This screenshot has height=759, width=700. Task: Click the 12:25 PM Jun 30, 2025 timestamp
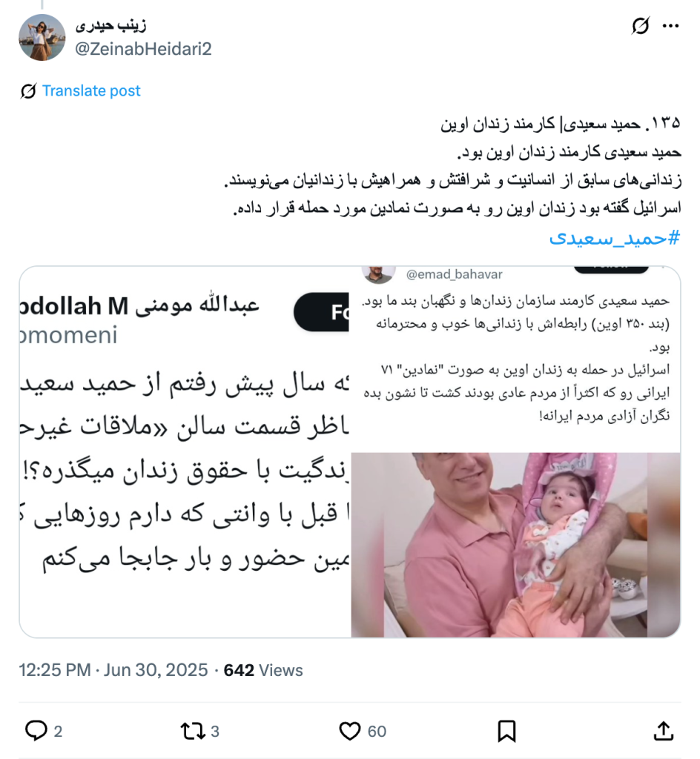(x=113, y=670)
